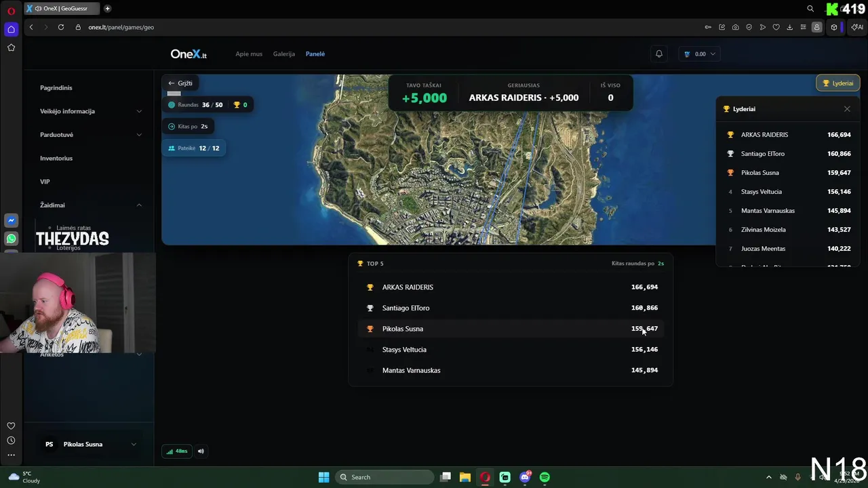
Task: Open Discord from the taskbar
Action: point(525,477)
